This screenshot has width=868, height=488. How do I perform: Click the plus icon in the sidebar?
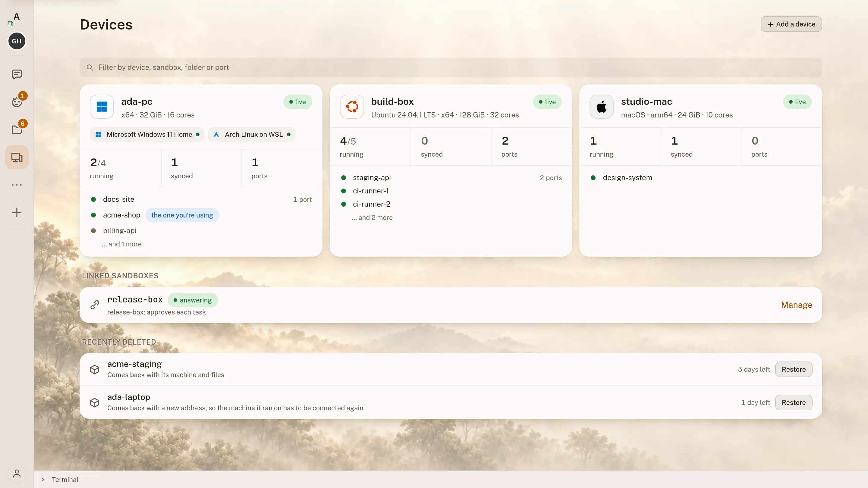[x=17, y=212]
